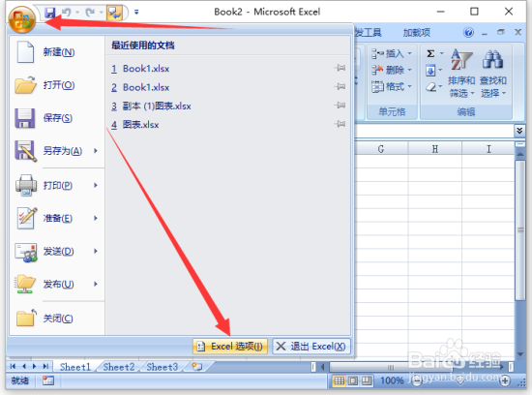Image resolution: width=532 pixels, height=395 pixels.
Task: Choose 打开(O) in the Office menu
Action: point(57,85)
